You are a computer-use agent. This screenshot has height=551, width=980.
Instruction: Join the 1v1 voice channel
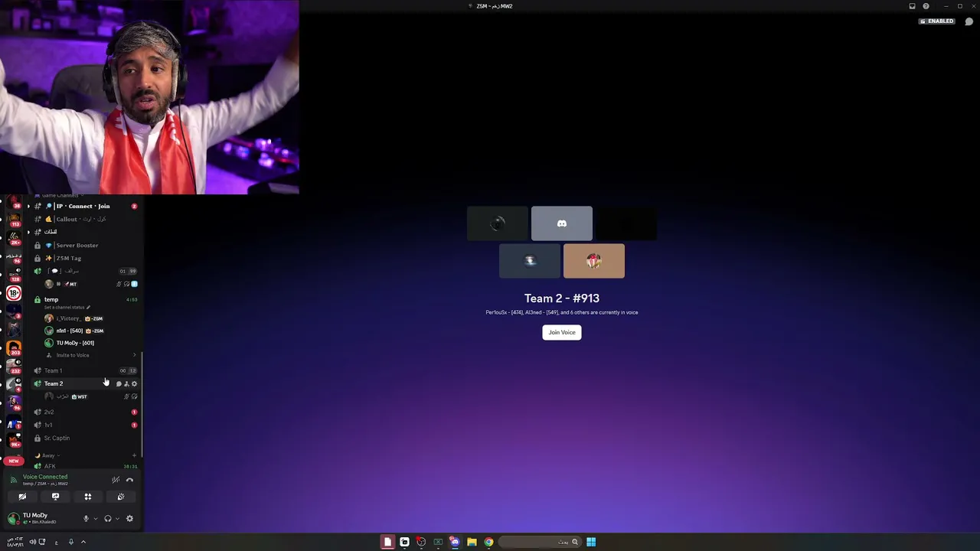pos(84,425)
